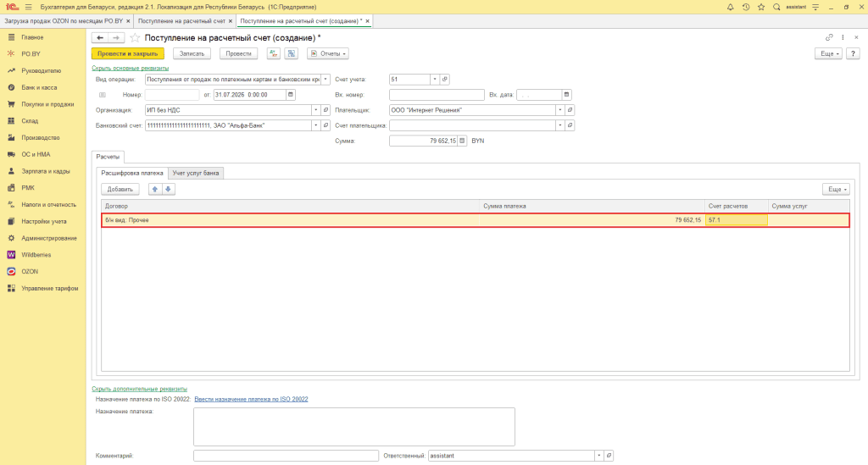Open global search magnifier icon
The image size is (868, 465).
[x=776, y=7]
